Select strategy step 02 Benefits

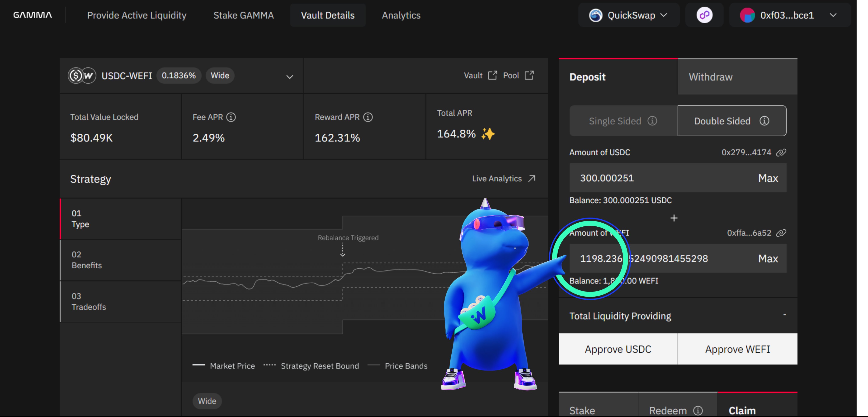point(121,260)
